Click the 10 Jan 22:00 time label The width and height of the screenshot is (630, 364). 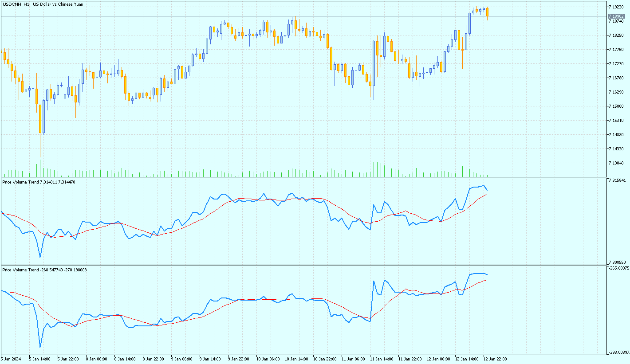(x=325, y=359)
